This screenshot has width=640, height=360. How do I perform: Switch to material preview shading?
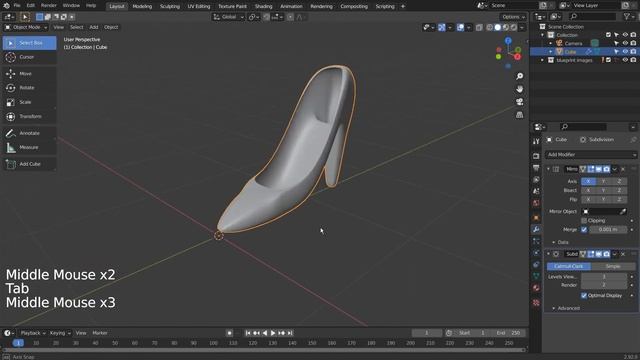[x=506, y=27]
